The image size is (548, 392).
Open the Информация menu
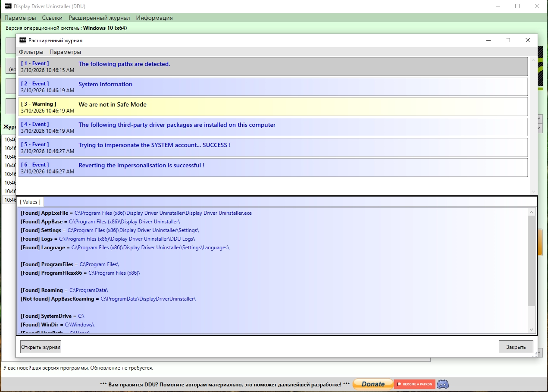154,18
